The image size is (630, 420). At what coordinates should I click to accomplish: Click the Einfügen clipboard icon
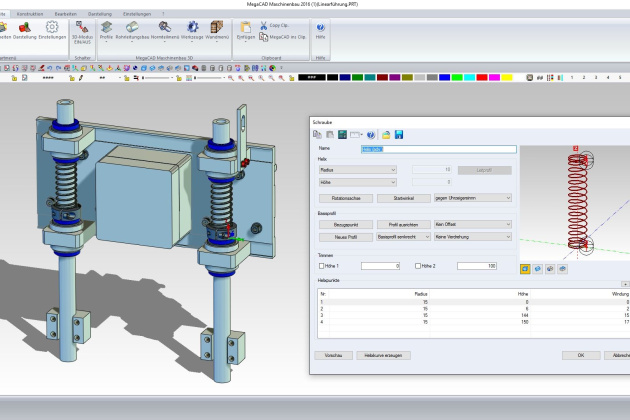[x=246, y=30]
